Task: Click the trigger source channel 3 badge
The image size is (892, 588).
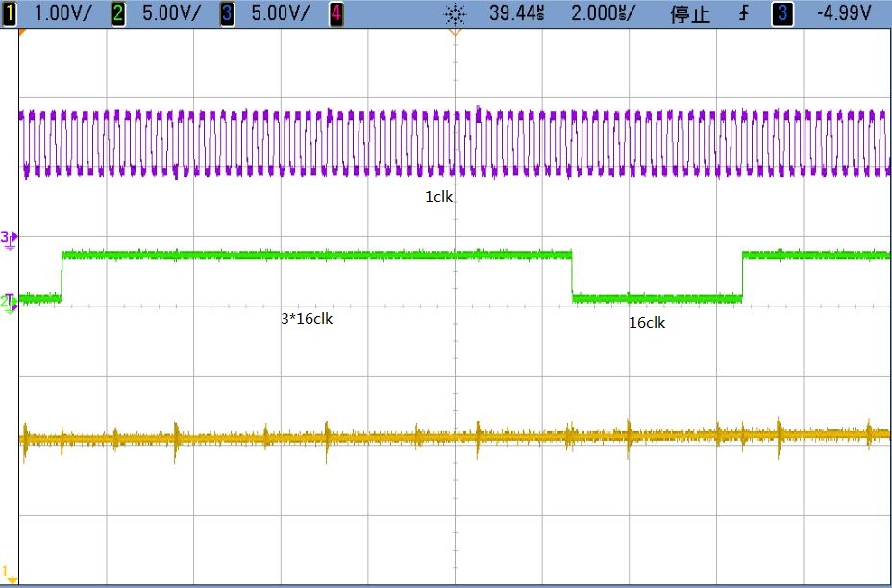Action: (x=782, y=13)
